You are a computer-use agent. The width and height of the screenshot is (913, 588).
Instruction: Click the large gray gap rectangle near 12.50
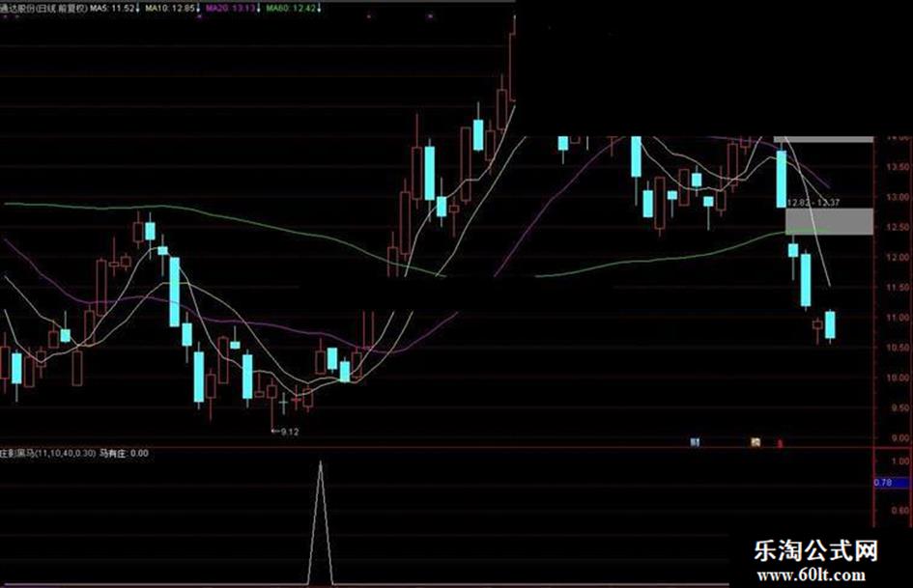pyautogui.click(x=829, y=221)
